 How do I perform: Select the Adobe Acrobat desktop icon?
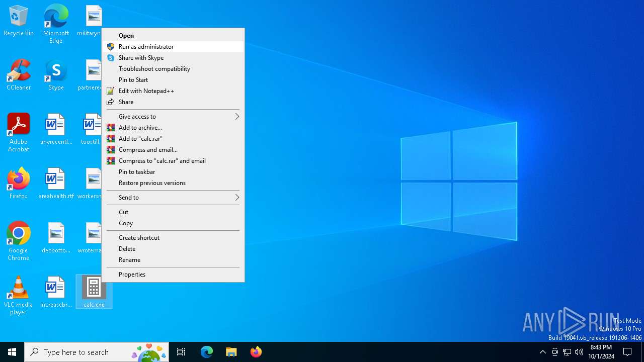(19, 133)
